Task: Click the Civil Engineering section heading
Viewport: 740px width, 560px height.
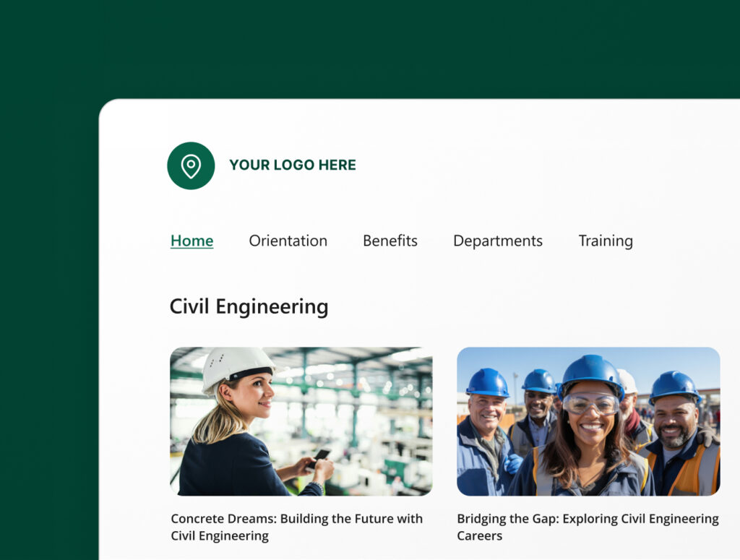Action: tap(249, 306)
